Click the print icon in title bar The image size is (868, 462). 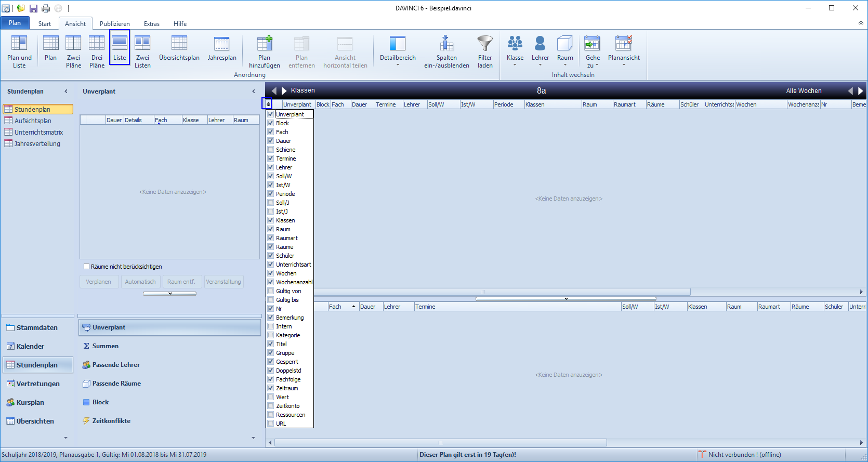(x=46, y=8)
